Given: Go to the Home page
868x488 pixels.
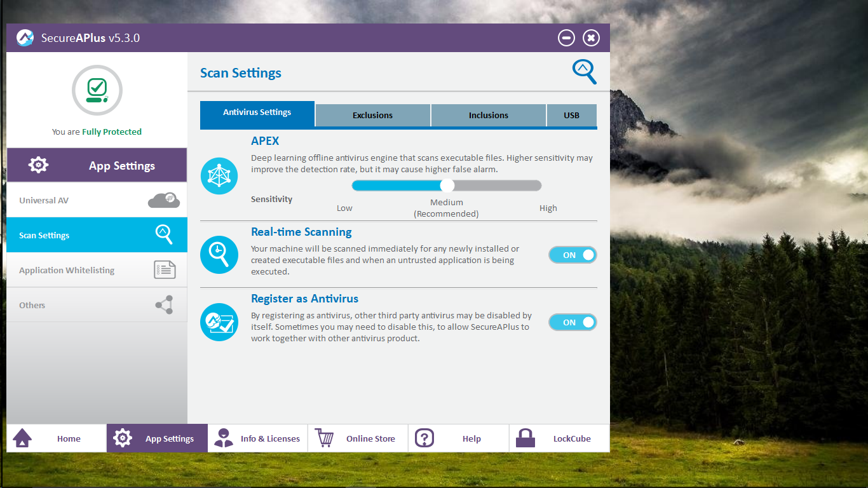Looking at the screenshot, I should [x=57, y=438].
